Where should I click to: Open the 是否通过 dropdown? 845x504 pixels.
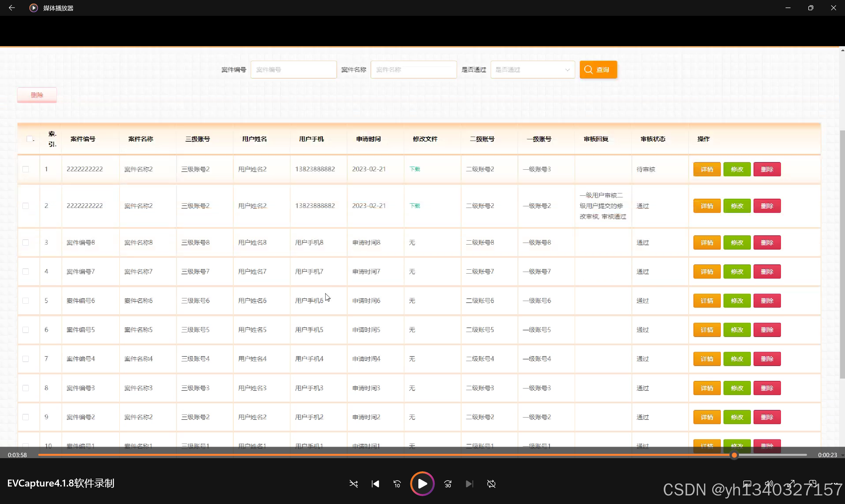tap(532, 70)
